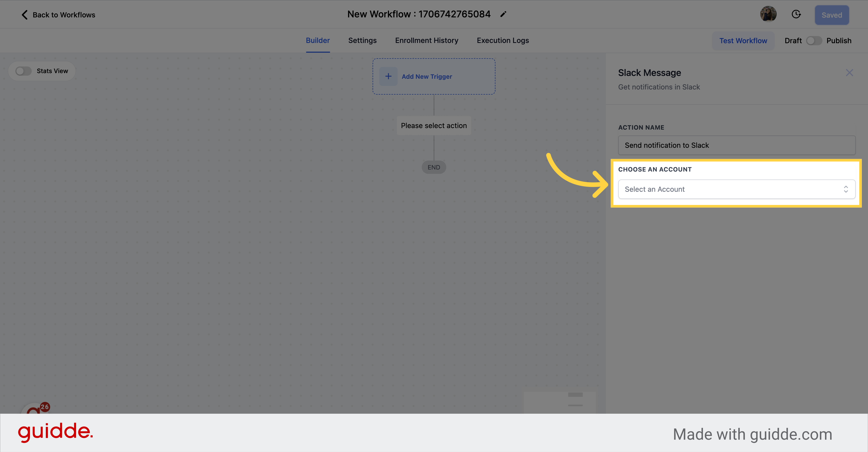Click the END node
868x452 pixels.
(x=434, y=167)
